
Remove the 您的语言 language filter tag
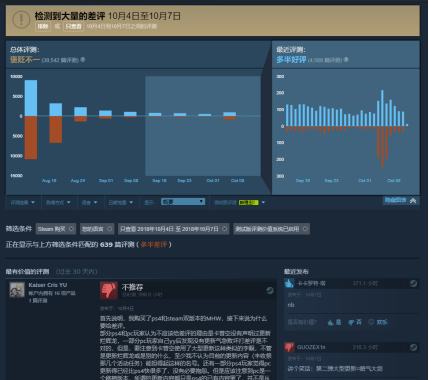click(109, 229)
